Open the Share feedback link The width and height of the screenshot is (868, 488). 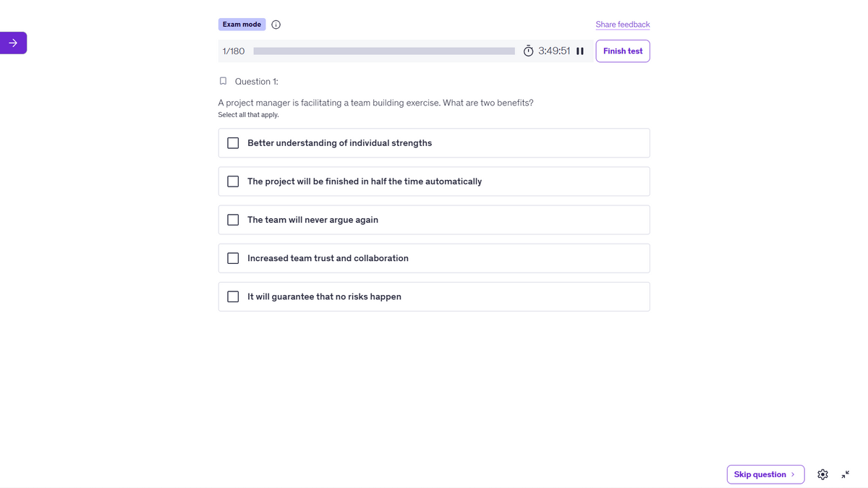pyautogui.click(x=623, y=25)
